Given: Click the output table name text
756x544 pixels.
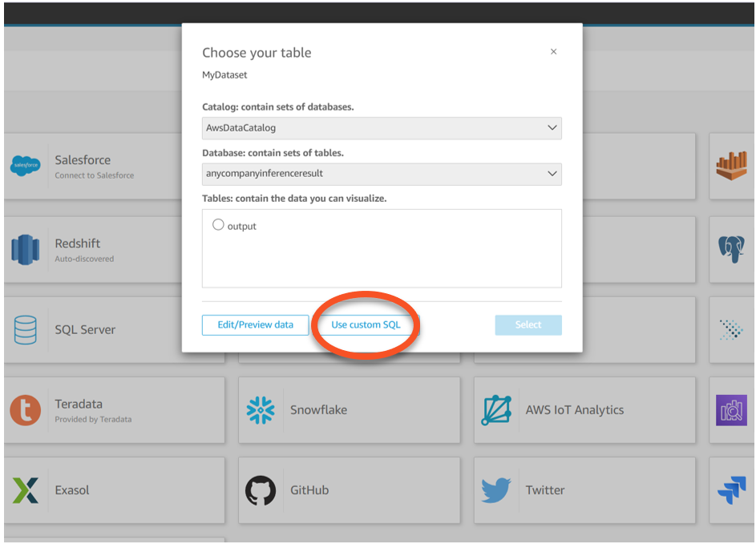Looking at the screenshot, I should (241, 227).
